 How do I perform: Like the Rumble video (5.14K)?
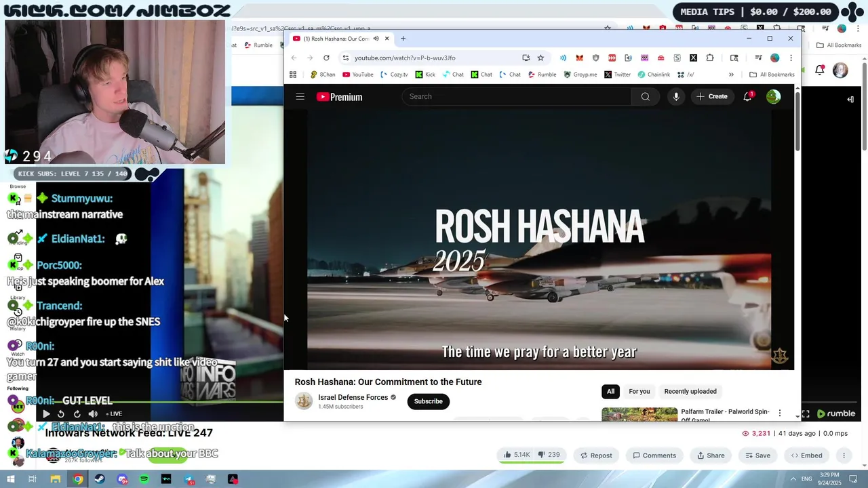click(x=517, y=455)
